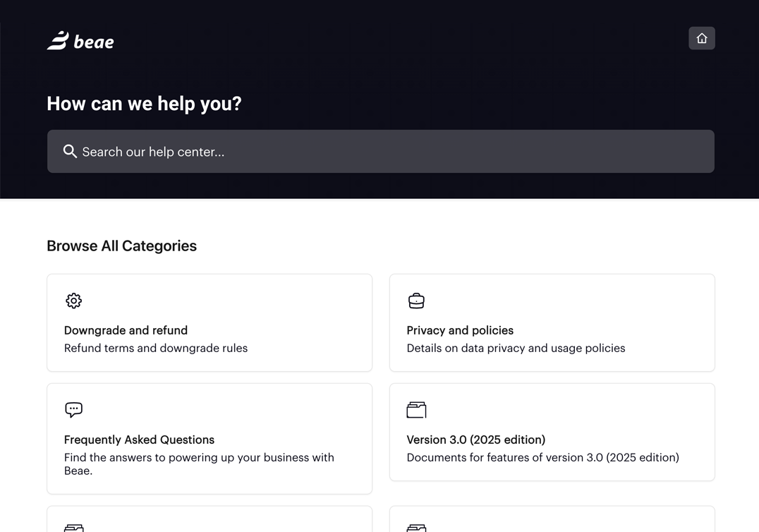Click the briefcase icon on Privacy card
Screen dimensions: 759x532
(416, 301)
